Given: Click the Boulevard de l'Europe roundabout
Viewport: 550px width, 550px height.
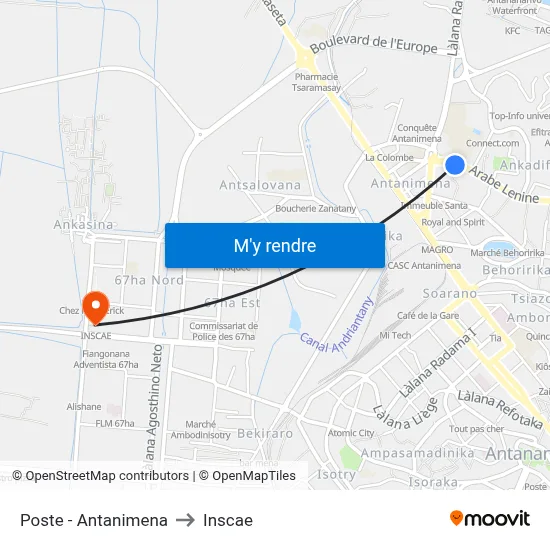Looking at the screenshot, I should (x=304, y=58).
